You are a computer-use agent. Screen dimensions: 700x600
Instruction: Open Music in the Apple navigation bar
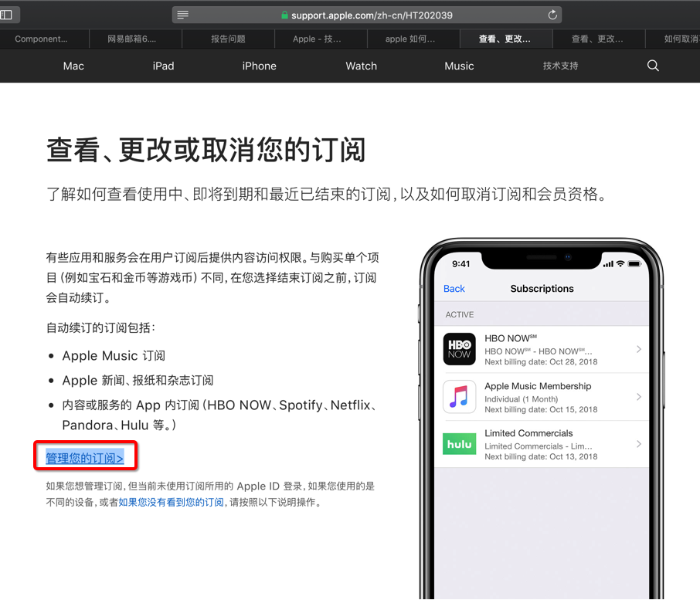pos(459,66)
